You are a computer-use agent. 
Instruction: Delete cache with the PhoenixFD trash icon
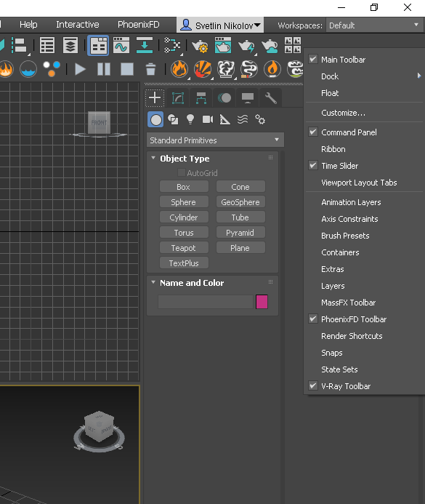pyautogui.click(x=150, y=69)
